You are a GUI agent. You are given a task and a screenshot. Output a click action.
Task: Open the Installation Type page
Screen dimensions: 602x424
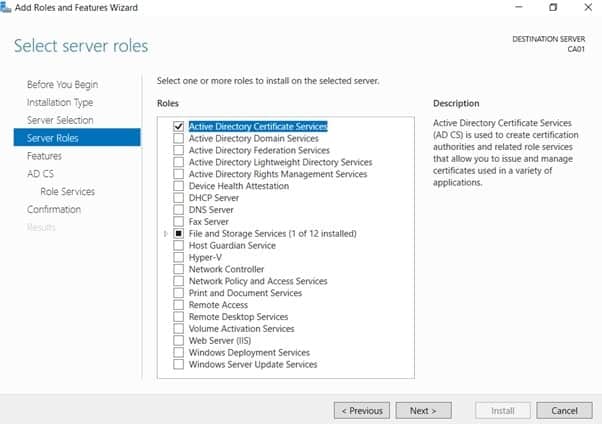[x=60, y=102]
